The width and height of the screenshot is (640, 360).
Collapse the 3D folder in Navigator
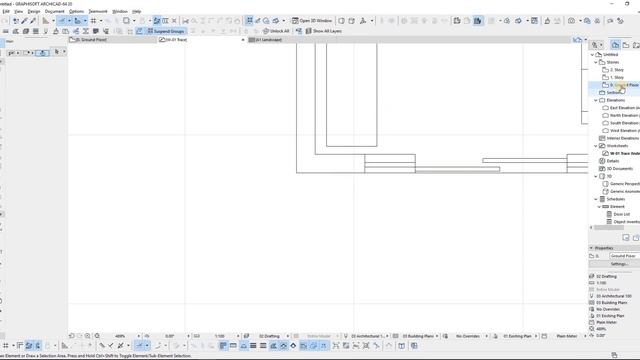click(596, 176)
